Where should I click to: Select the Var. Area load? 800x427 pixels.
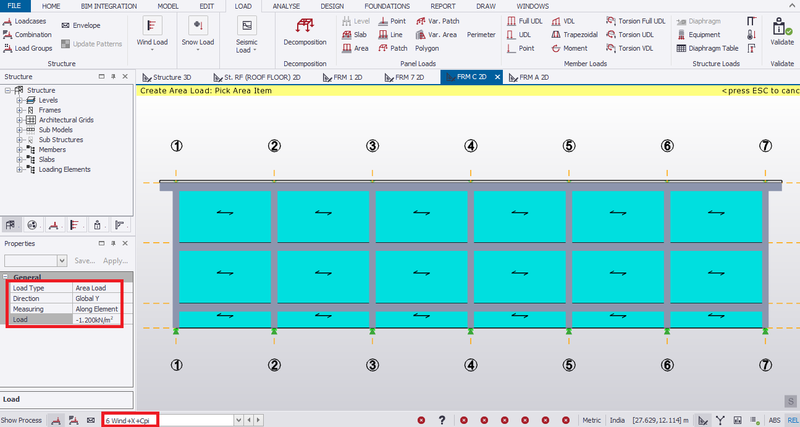[x=436, y=35]
